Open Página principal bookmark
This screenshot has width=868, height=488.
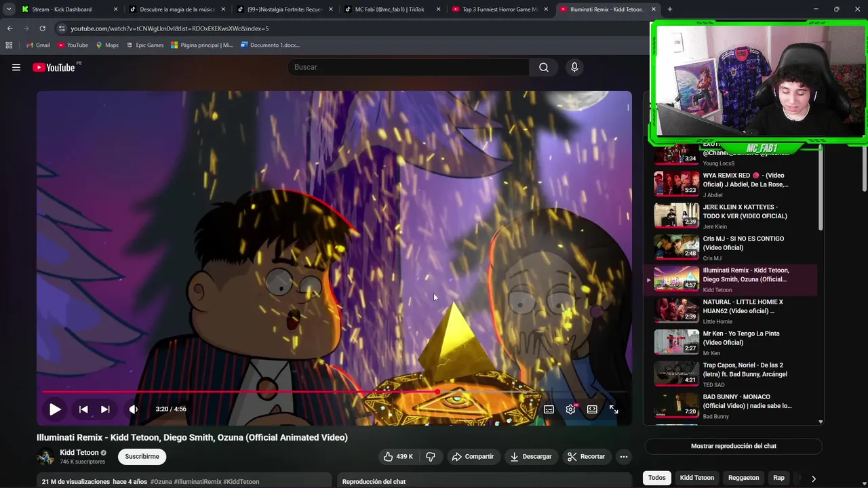(202, 45)
